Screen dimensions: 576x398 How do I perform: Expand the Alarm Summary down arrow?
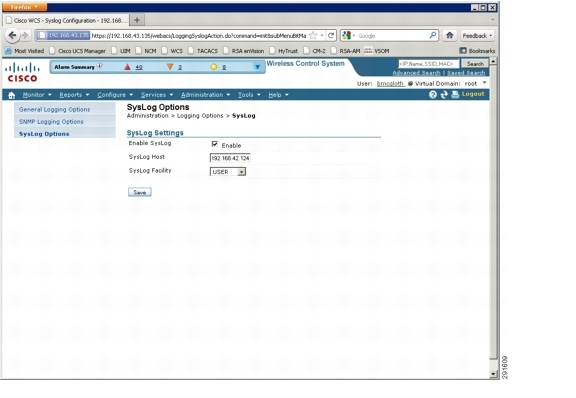point(257,67)
